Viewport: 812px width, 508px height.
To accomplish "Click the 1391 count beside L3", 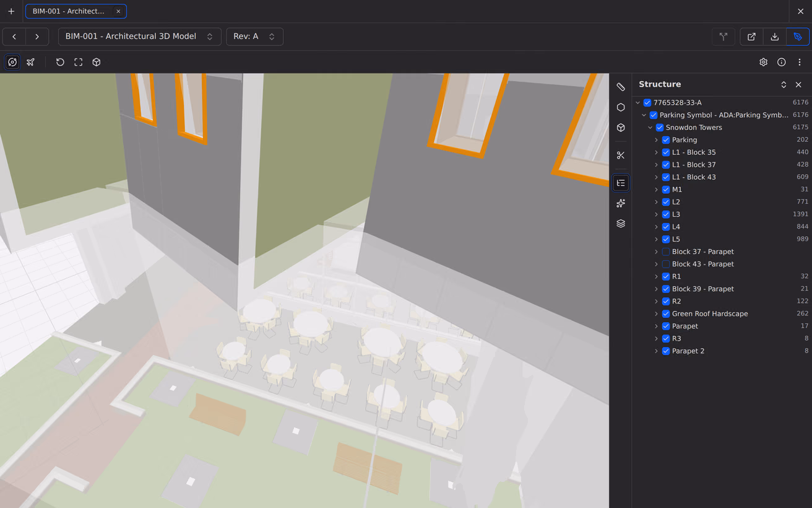I will point(800,214).
